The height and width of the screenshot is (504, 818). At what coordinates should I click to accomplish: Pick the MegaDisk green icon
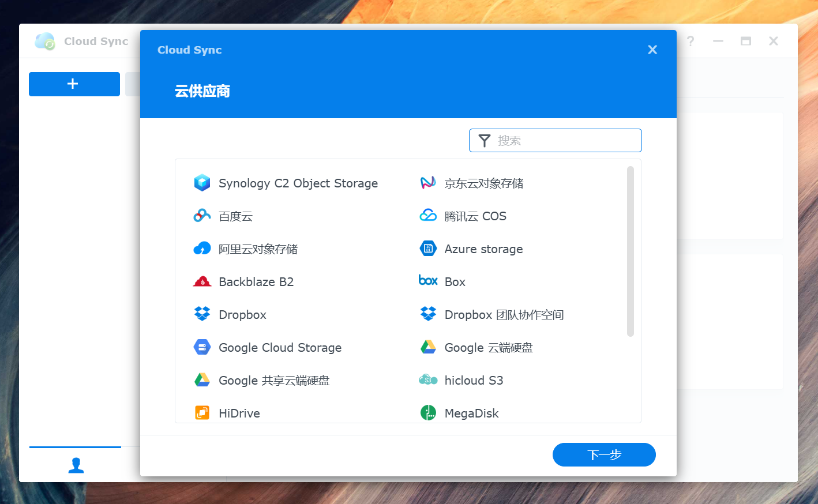(x=428, y=412)
